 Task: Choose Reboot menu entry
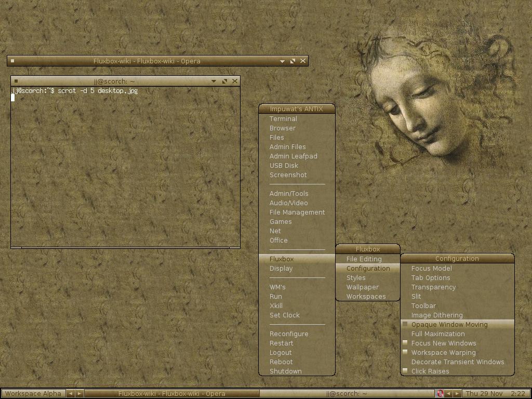(297, 362)
